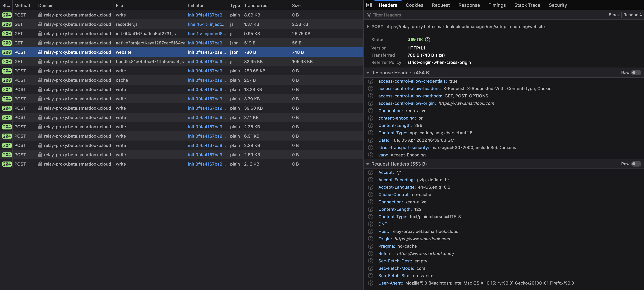Click help icon beside User-Agent header
644x290 pixels.
coord(371,283)
